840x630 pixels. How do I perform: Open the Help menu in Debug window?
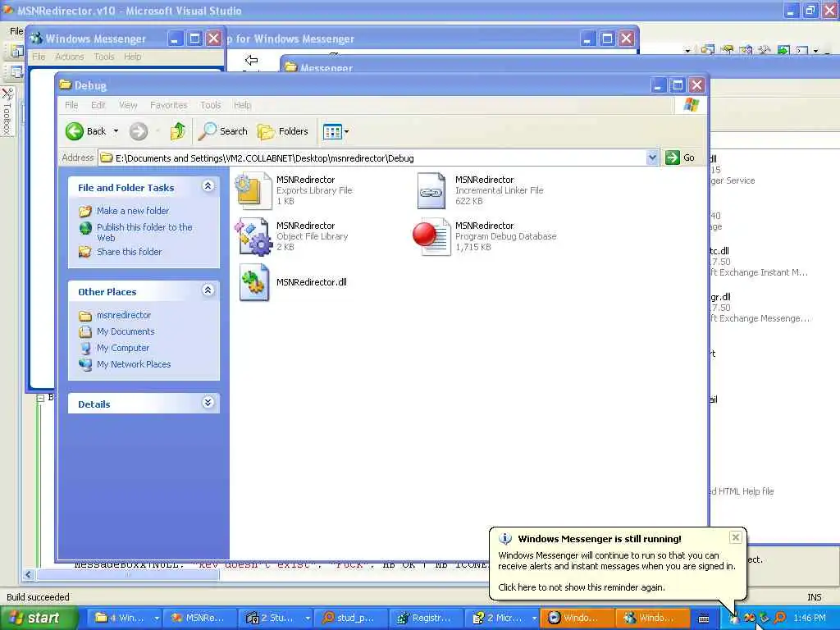pyautogui.click(x=242, y=105)
